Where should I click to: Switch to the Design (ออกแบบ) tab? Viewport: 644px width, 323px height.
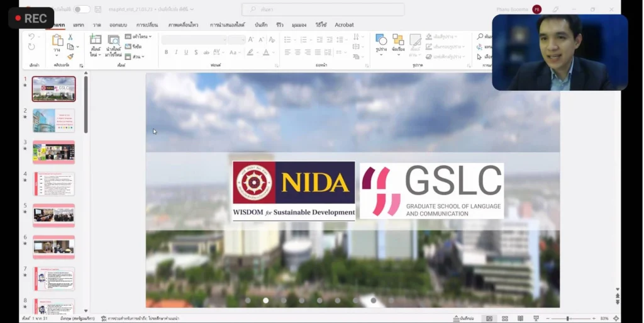(x=118, y=25)
